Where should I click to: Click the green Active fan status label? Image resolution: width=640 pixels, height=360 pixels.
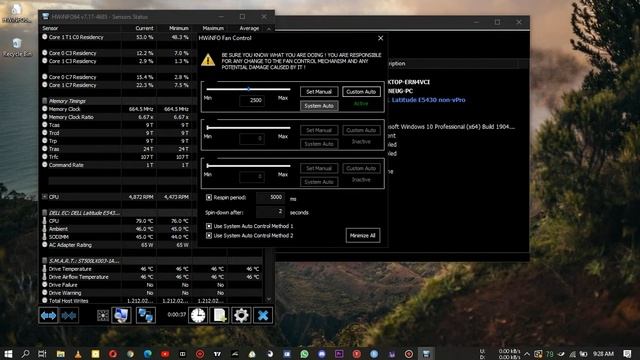361,104
